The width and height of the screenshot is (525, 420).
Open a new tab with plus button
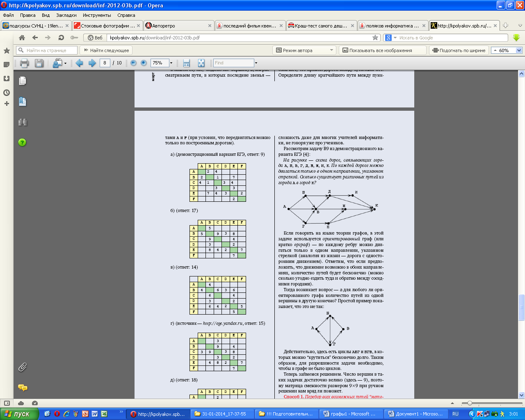coord(506,25)
